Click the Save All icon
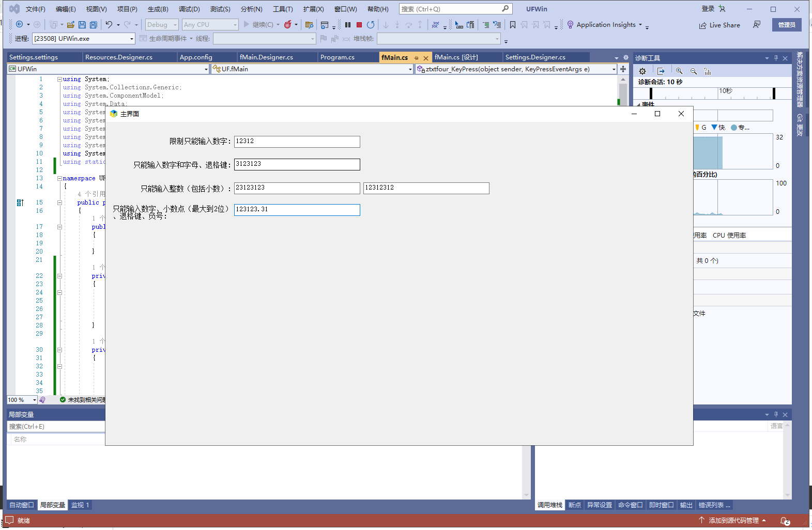This screenshot has width=812, height=530. tap(93, 25)
